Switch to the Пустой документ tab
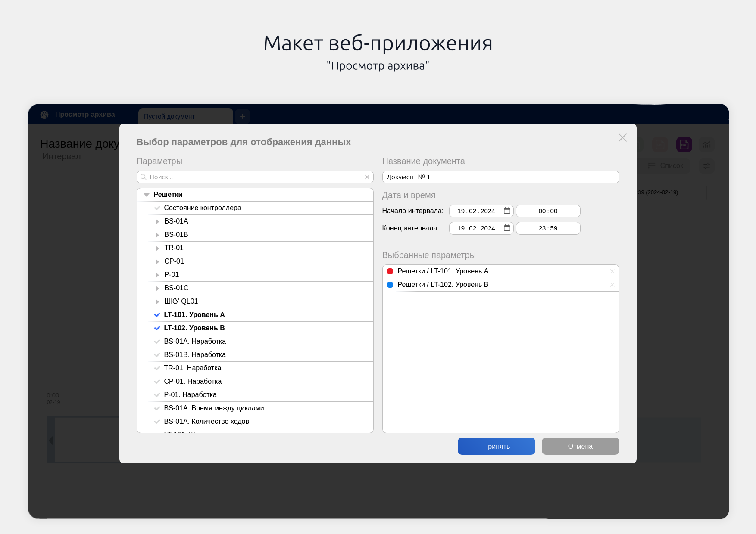This screenshot has height=534, width=756. 185,116
